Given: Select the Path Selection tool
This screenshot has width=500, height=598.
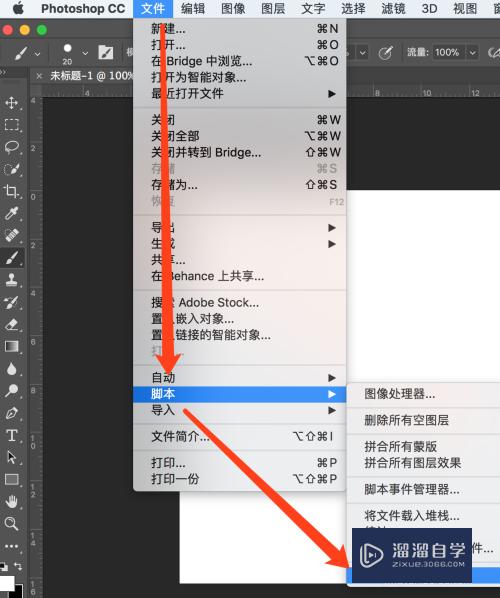Looking at the screenshot, I should click(x=11, y=457).
